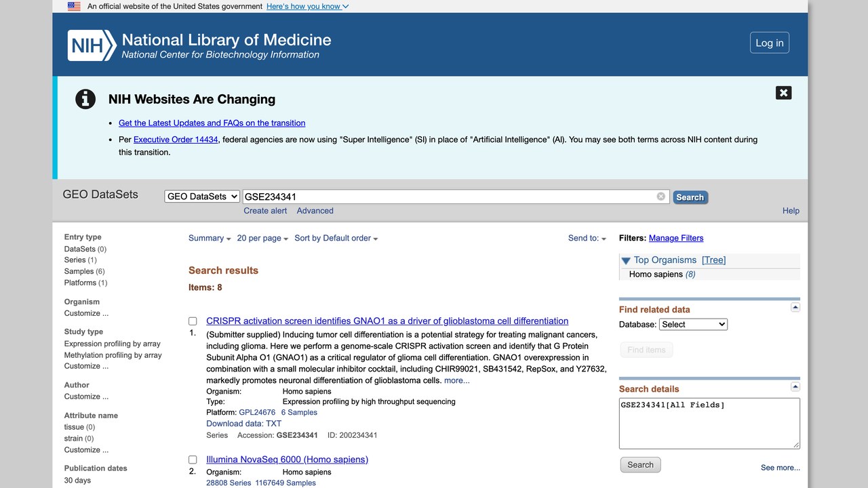Open the Find related data Database select

[693, 325]
